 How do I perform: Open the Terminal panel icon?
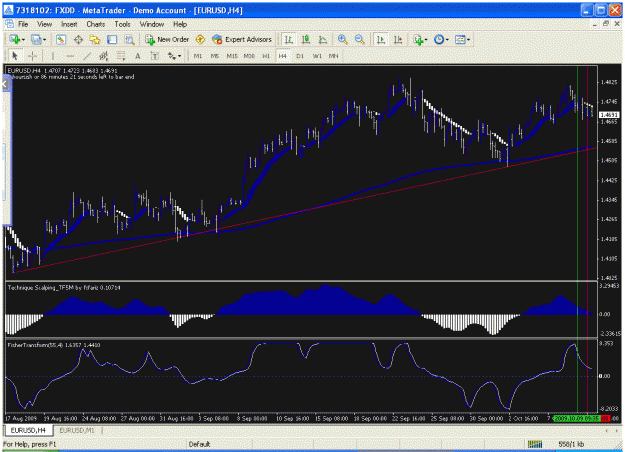[112, 39]
